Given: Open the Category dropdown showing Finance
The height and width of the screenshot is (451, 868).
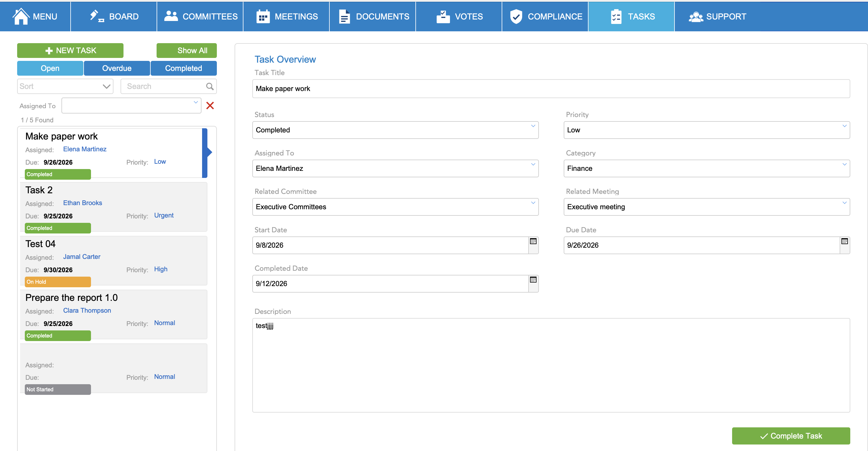Looking at the screenshot, I should pos(707,168).
